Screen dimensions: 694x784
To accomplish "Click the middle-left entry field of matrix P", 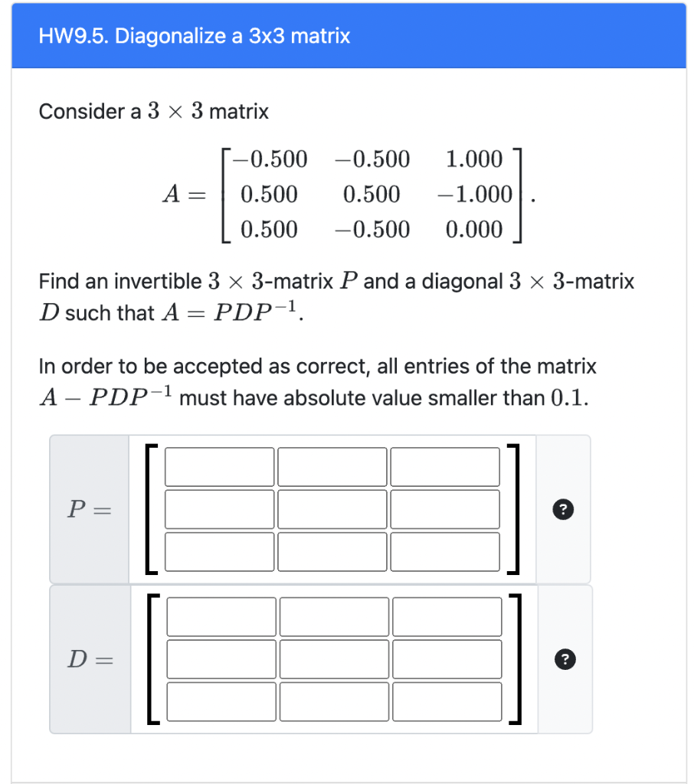I will (x=219, y=509).
